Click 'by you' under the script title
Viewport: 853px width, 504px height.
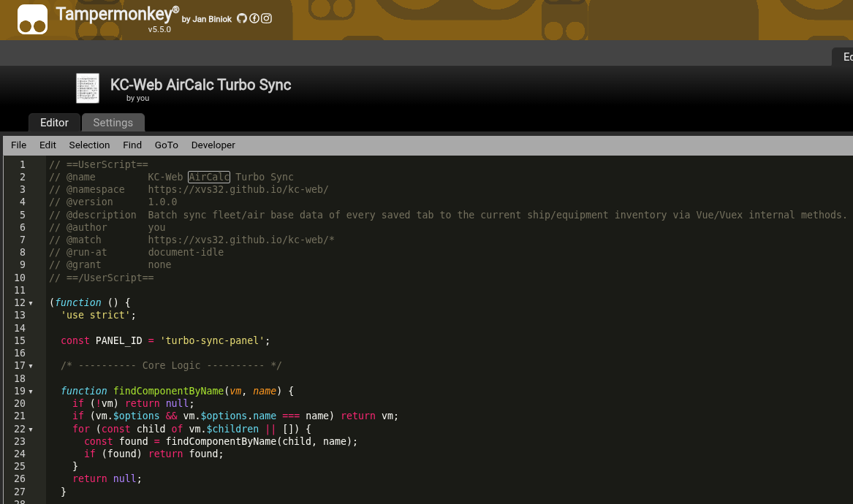(x=137, y=99)
